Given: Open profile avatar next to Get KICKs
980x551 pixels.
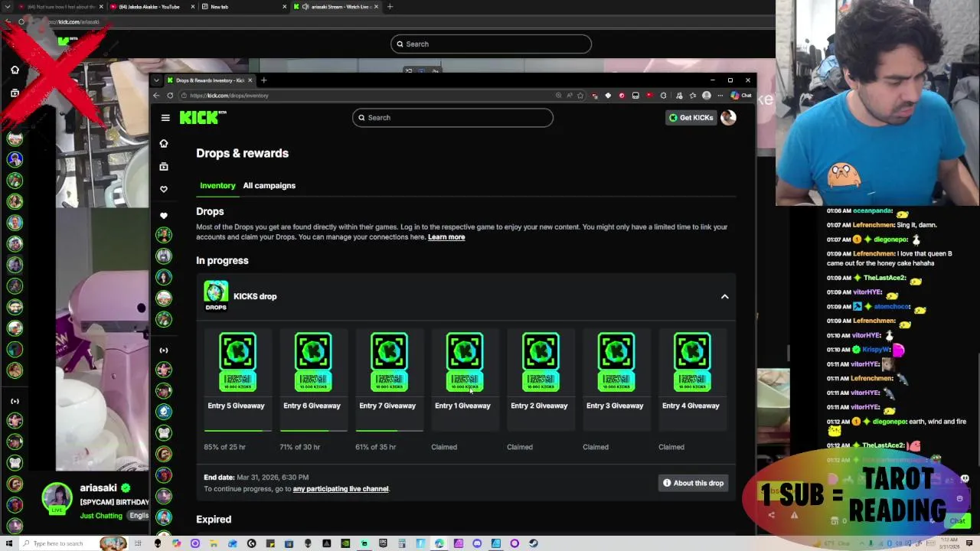Looking at the screenshot, I should tap(728, 117).
